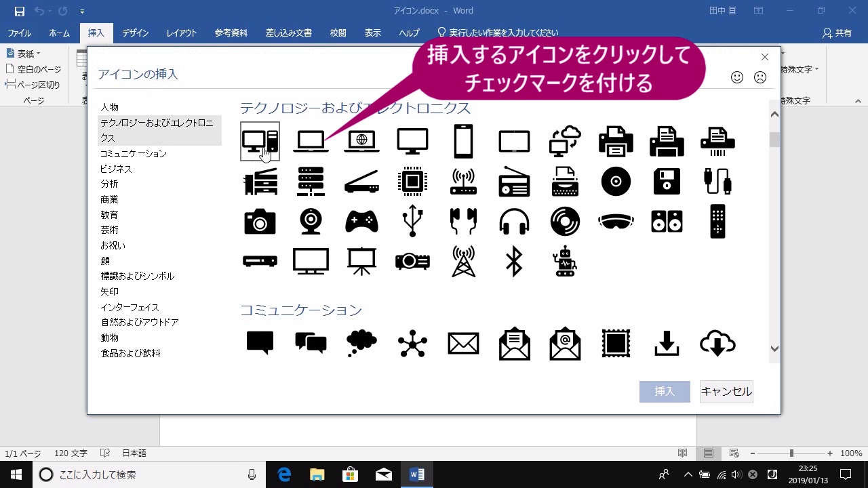Switch to the 参考資料 tab
The width and height of the screenshot is (868, 488).
(x=231, y=33)
